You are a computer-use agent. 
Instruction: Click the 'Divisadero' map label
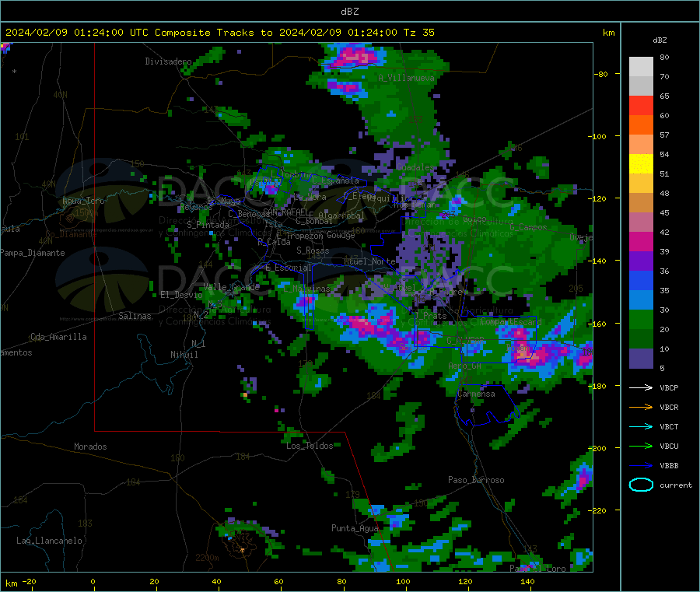coord(168,61)
